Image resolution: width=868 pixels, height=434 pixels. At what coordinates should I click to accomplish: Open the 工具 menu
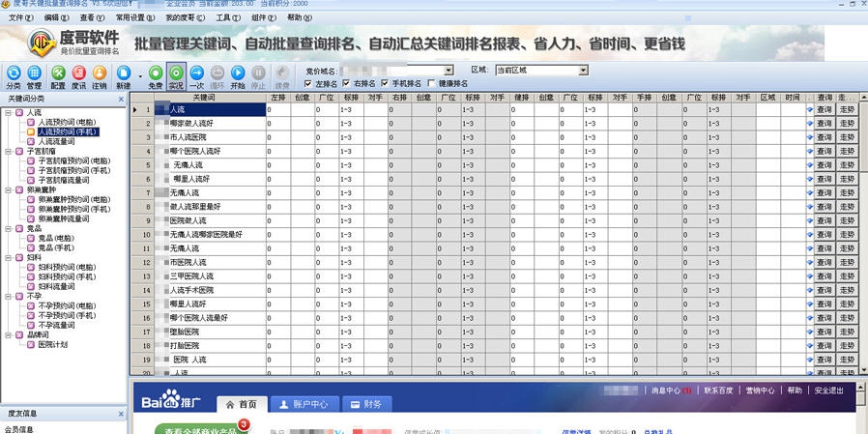[228, 17]
